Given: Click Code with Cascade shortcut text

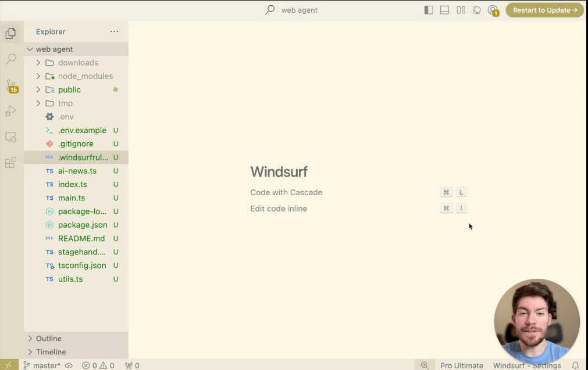Looking at the screenshot, I should pyautogui.click(x=286, y=192).
